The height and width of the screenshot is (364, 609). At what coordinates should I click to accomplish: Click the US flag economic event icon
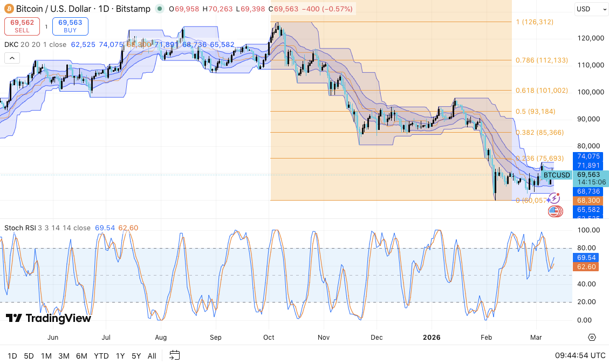click(x=554, y=211)
